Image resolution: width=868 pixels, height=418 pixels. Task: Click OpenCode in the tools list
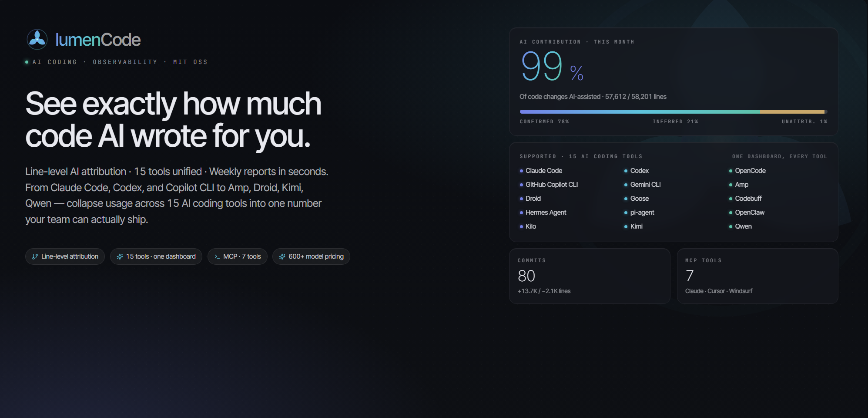point(750,171)
